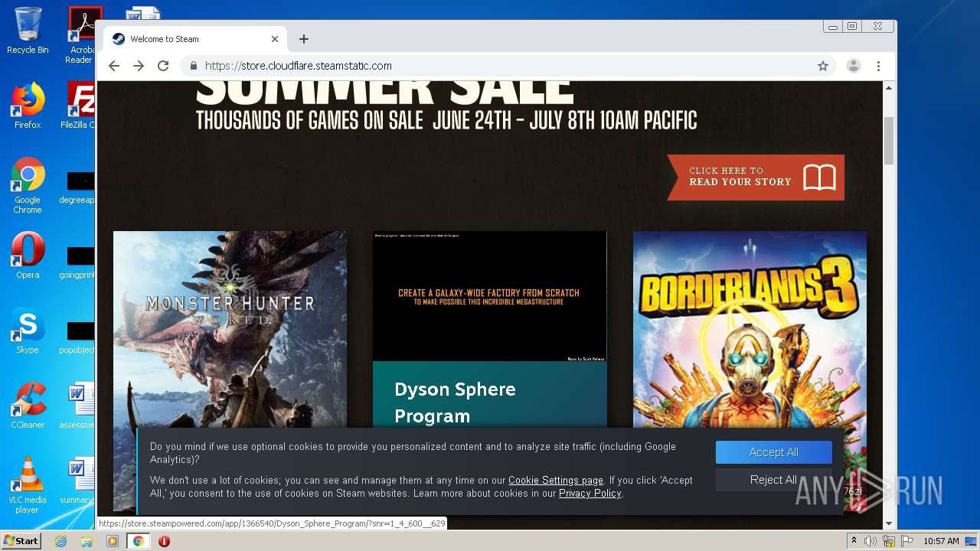Click the browser Forward arrow
Viewport: 980px width, 551px height.
[x=139, y=66]
